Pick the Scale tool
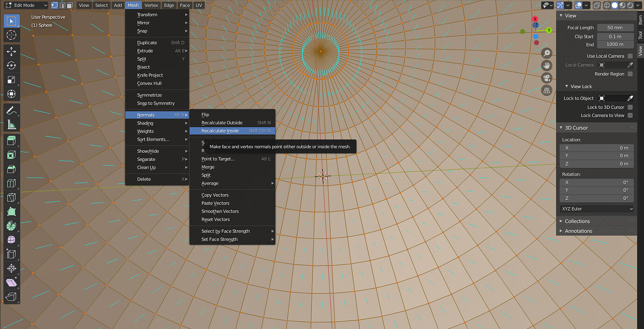 click(11, 80)
